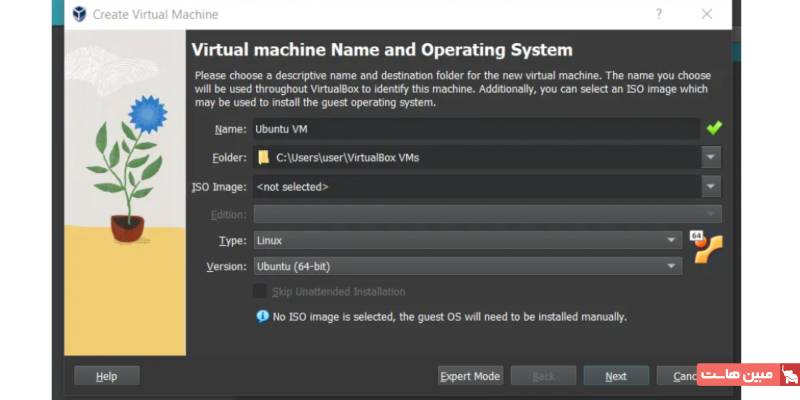
Task: Expand the Version dropdown showing Ubuntu (64-bit)
Action: coord(467,266)
